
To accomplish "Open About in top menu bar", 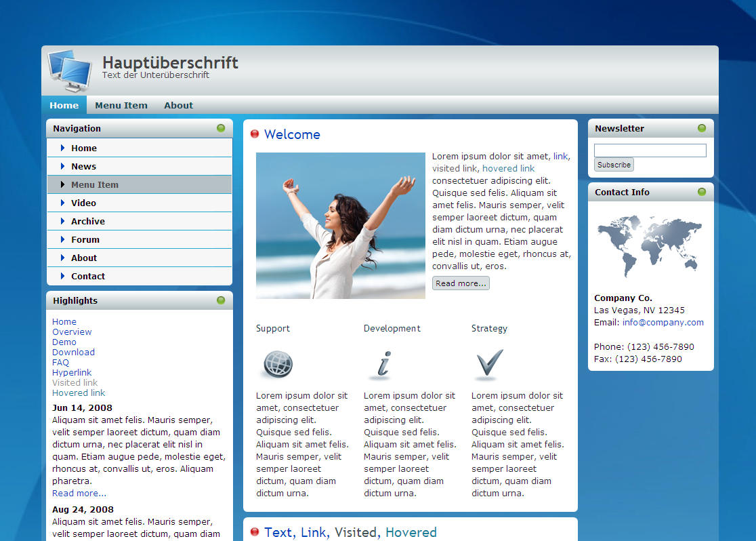I will pyautogui.click(x=178, y=105).
